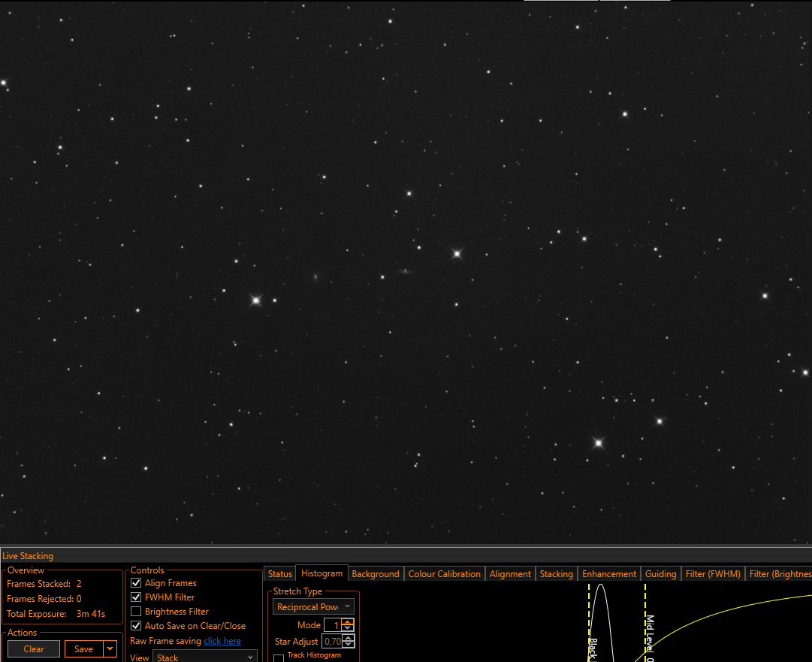This screenshot has width=812, height=662.
Task: Click the Black level histogram marker line
Action: pyautogui.click(x=589, y=623)
